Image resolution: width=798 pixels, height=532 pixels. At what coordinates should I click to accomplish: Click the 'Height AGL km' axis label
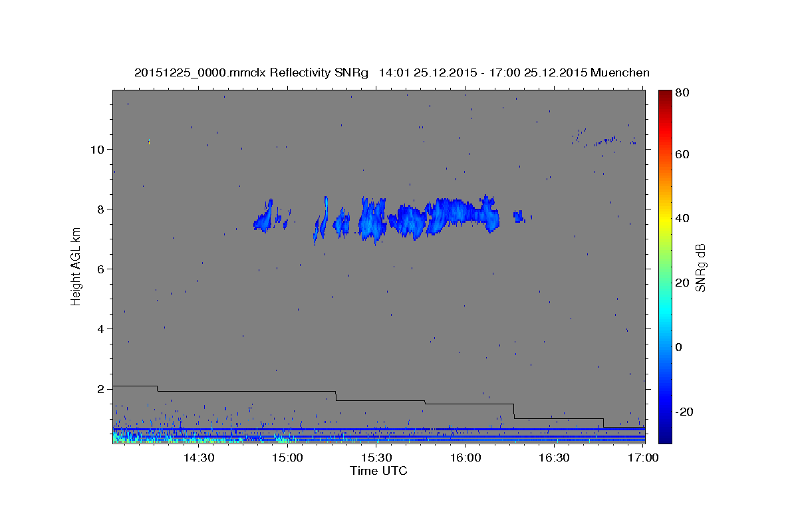[76, 266]
